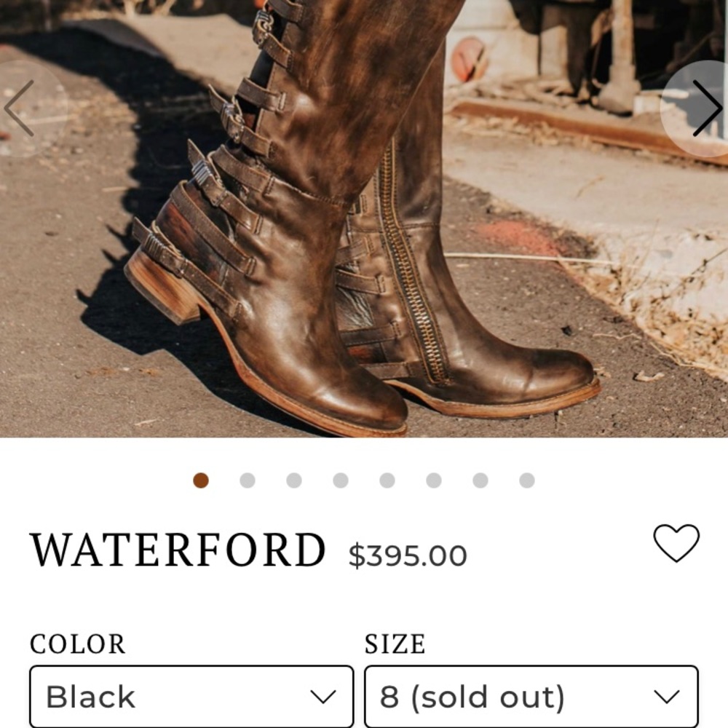Screen dimensions: 728x728
Task: Jump to the third carousel dot
Action: pos(294,480)
